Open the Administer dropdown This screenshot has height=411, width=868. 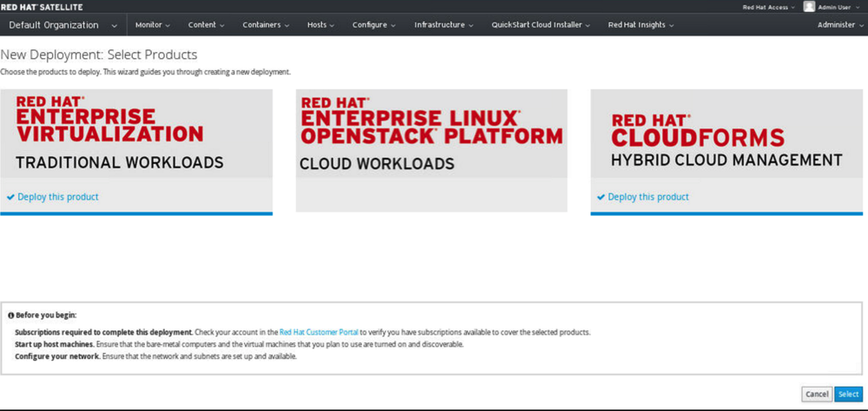pyautogui.click(x=839, y=25)
